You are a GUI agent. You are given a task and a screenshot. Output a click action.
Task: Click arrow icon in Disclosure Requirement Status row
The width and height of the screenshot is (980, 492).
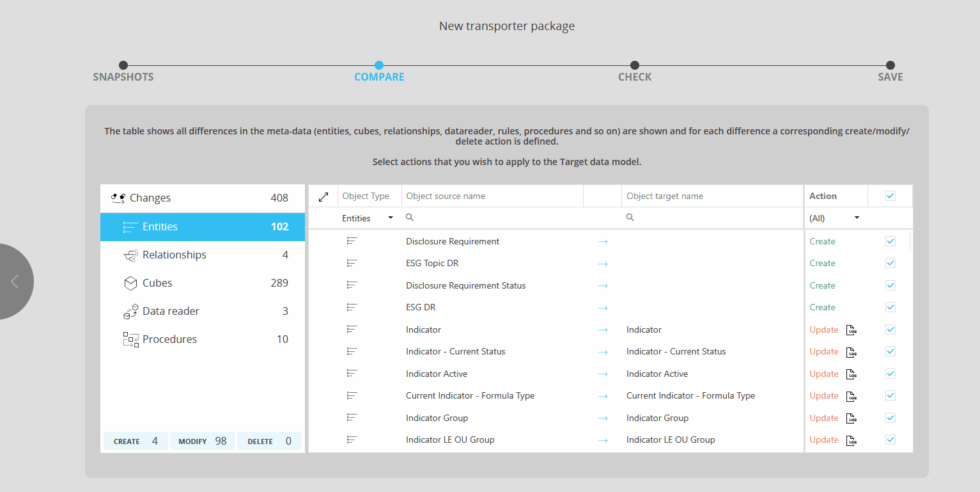602,286
